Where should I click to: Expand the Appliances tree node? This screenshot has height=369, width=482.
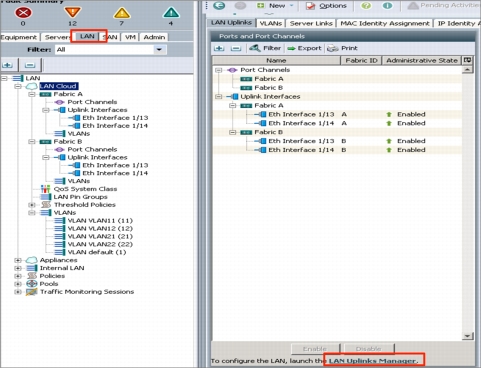click(x=18, y=260)
